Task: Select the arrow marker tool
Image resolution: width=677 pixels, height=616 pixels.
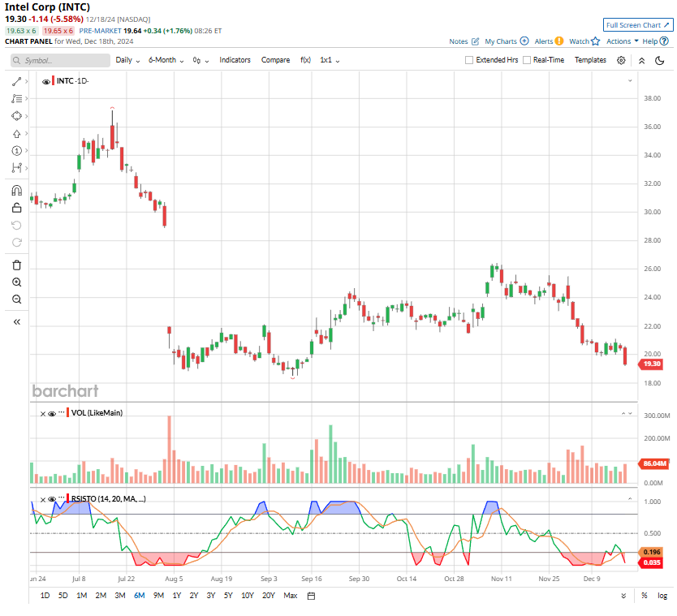Action: coord(16,133)
